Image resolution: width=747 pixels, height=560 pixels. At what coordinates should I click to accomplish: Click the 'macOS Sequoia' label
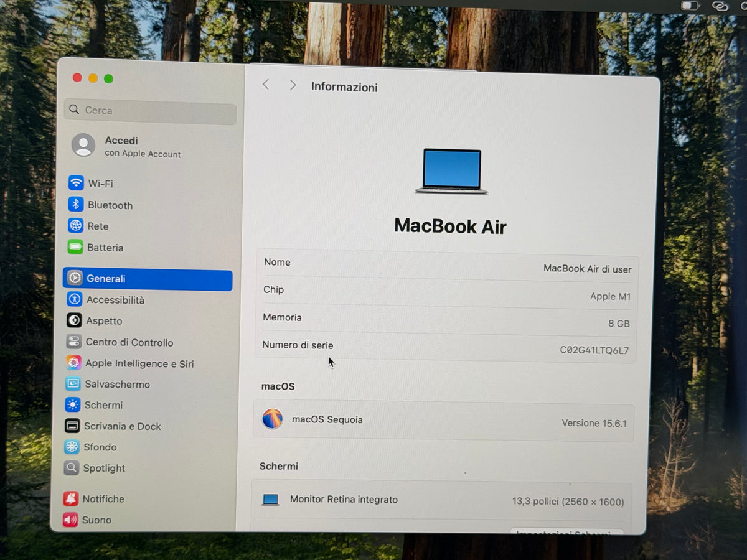pyautogui.click(x=327, y=419)
